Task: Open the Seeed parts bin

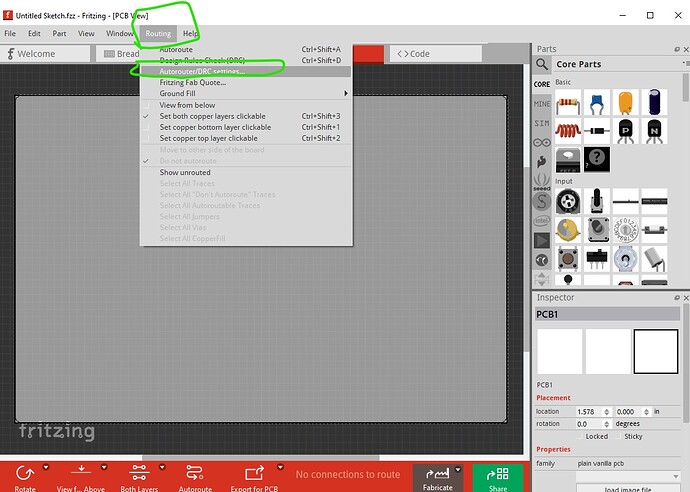Action: pyautogui.click(x=542, y=182)
